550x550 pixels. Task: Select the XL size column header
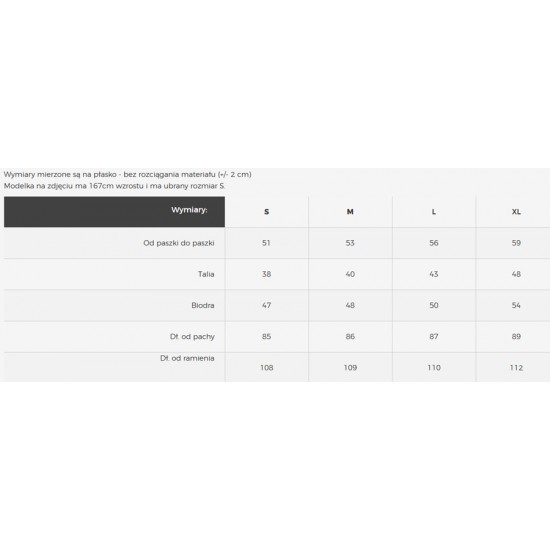(x=516, y=212)
